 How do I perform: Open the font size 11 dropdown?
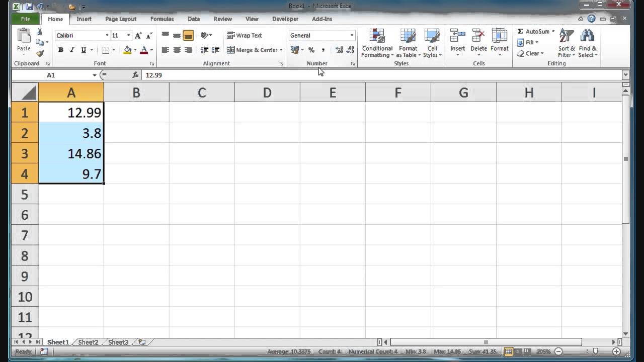click(x=128, y=36)
